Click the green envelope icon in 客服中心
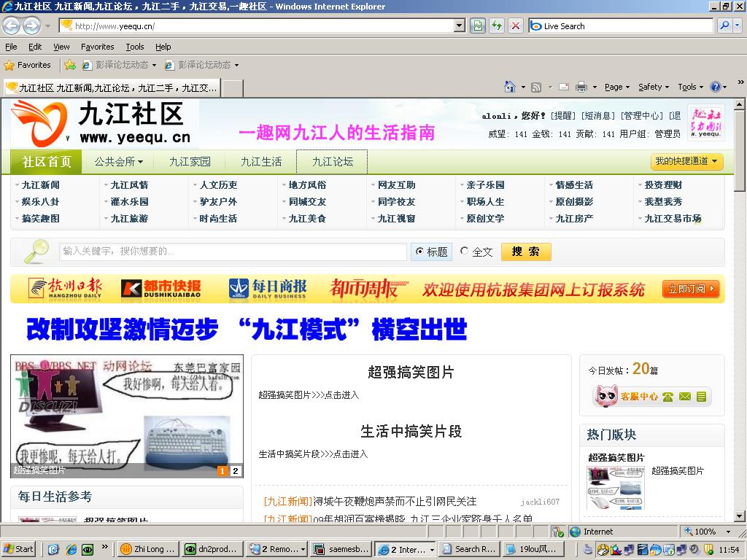 pos(684,397)
